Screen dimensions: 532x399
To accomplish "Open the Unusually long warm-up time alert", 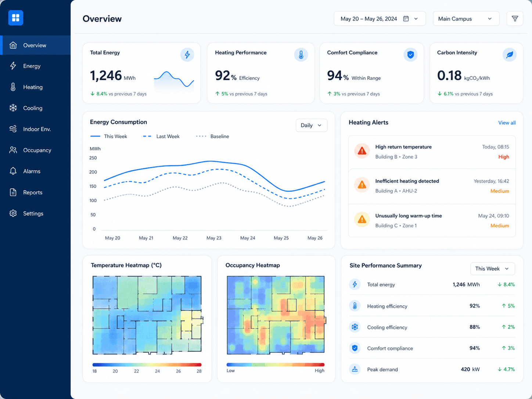I will (x=432, y=221).
